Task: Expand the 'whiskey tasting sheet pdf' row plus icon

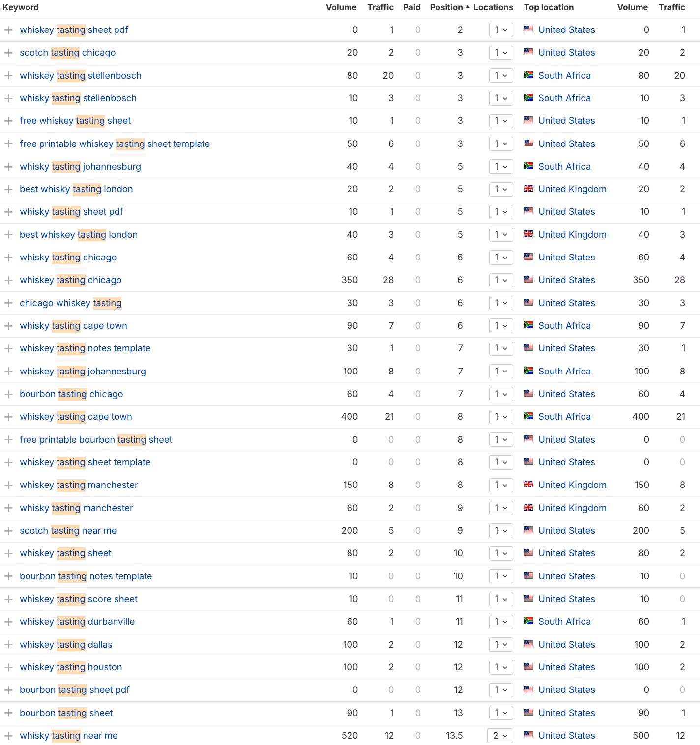Action: (x=8, y=30)
